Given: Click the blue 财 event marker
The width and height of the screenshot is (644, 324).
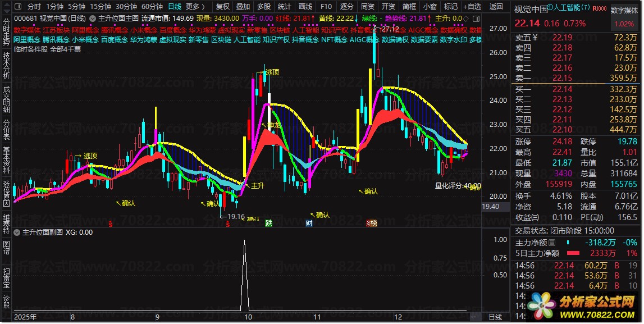Looking at the screenshot, I should 309,223.
